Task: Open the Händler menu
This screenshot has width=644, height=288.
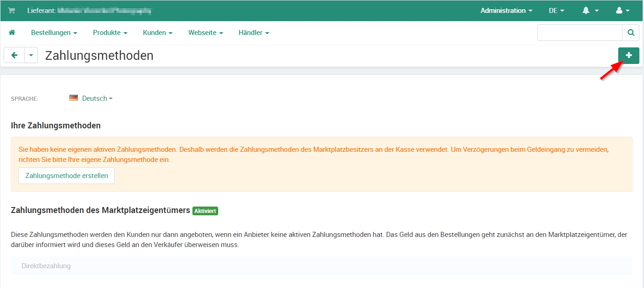Action: click(x=254, y=33)
